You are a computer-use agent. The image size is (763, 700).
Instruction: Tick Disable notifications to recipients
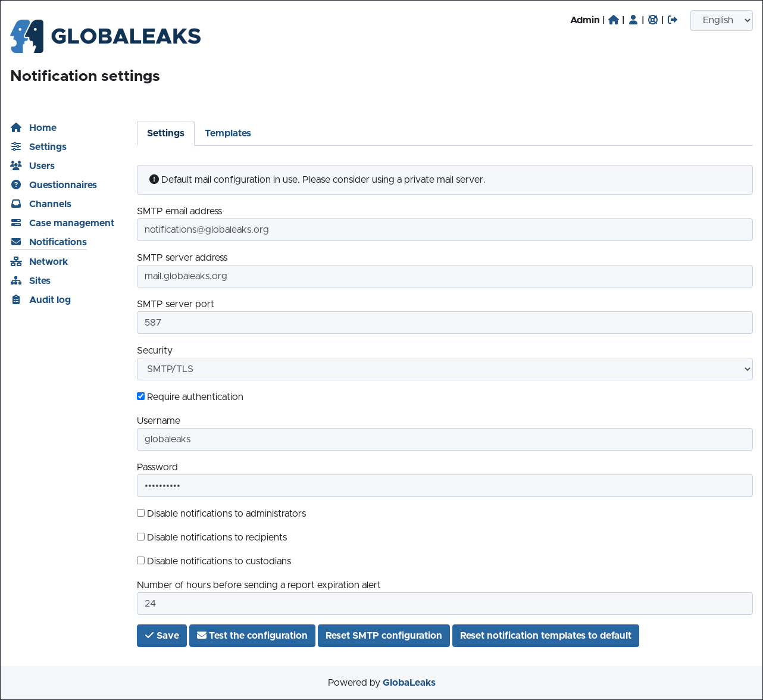pyautogui.click(x=141, y=537)
